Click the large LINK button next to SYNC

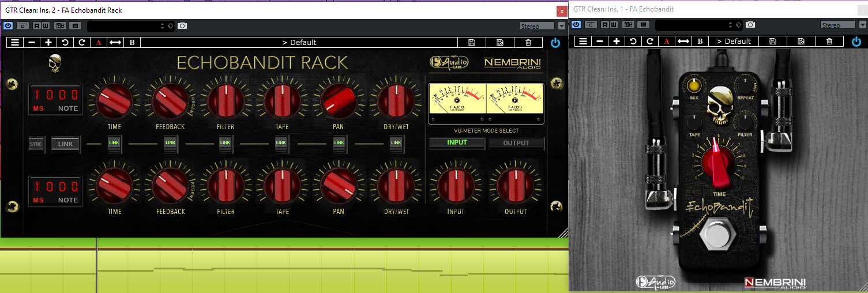(x=65, y=144)
